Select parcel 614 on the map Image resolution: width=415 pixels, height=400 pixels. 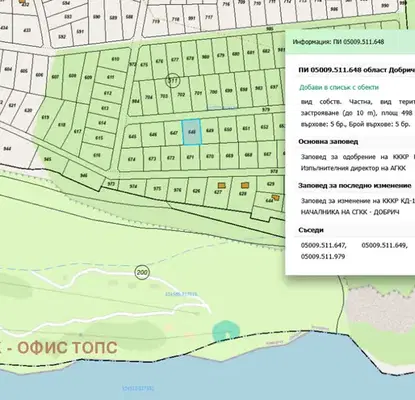[102, 123]
